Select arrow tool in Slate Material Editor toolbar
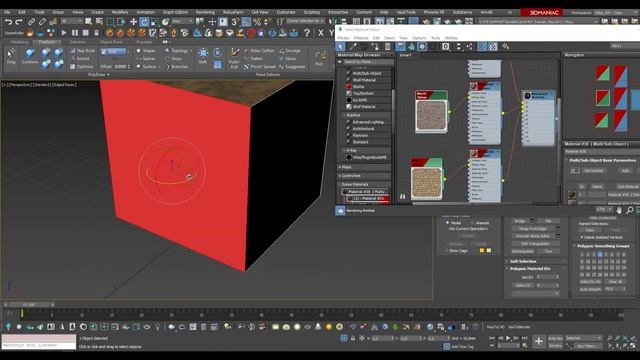 341,47
